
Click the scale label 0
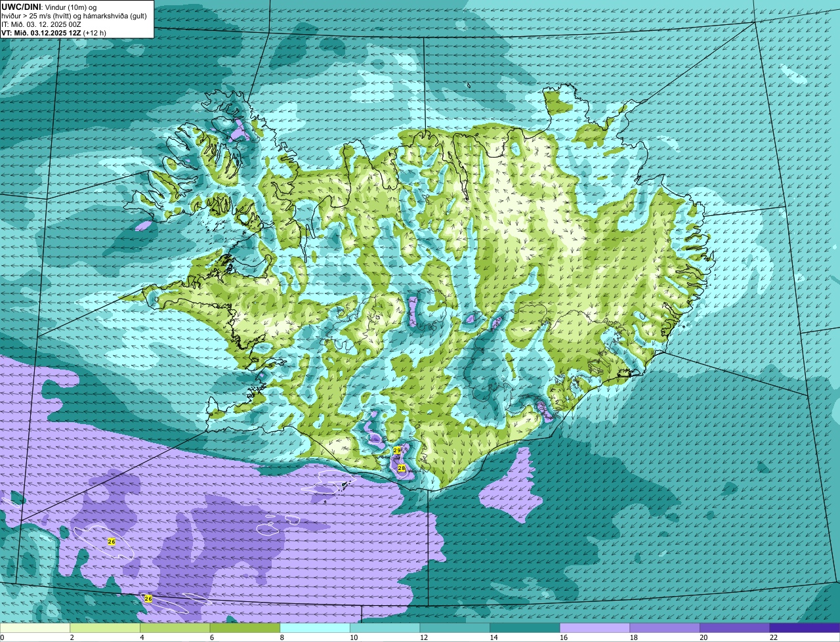click(2, 637)
